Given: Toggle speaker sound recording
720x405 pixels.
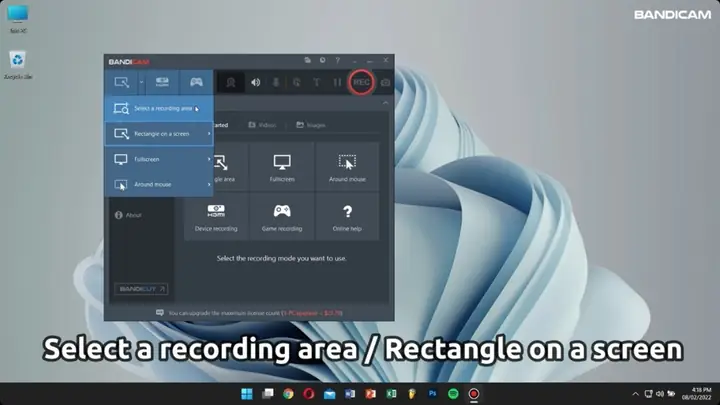Looking at the screenshot, I should pos(256,83).
